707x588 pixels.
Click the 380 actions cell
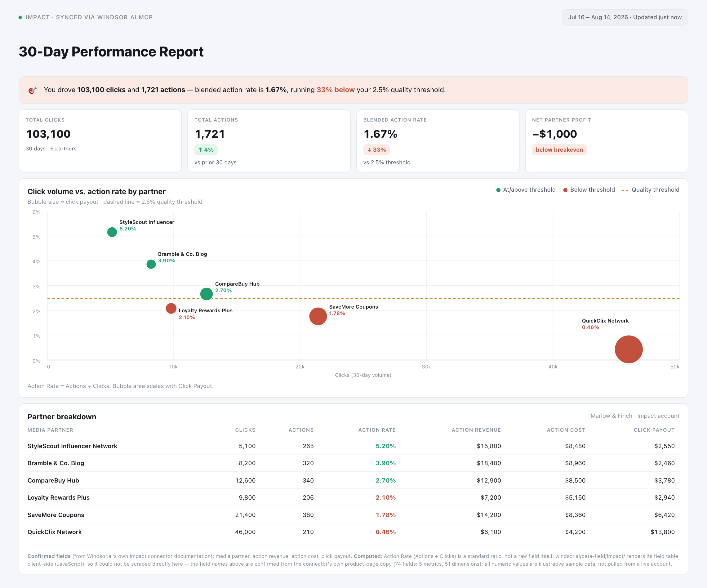tap(308, 514)
